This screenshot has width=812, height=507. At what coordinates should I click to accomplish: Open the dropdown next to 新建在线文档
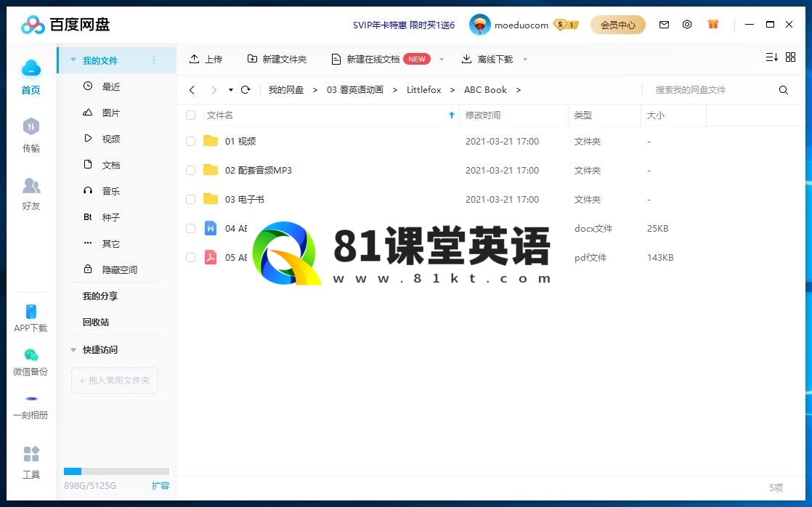(441, 59)
